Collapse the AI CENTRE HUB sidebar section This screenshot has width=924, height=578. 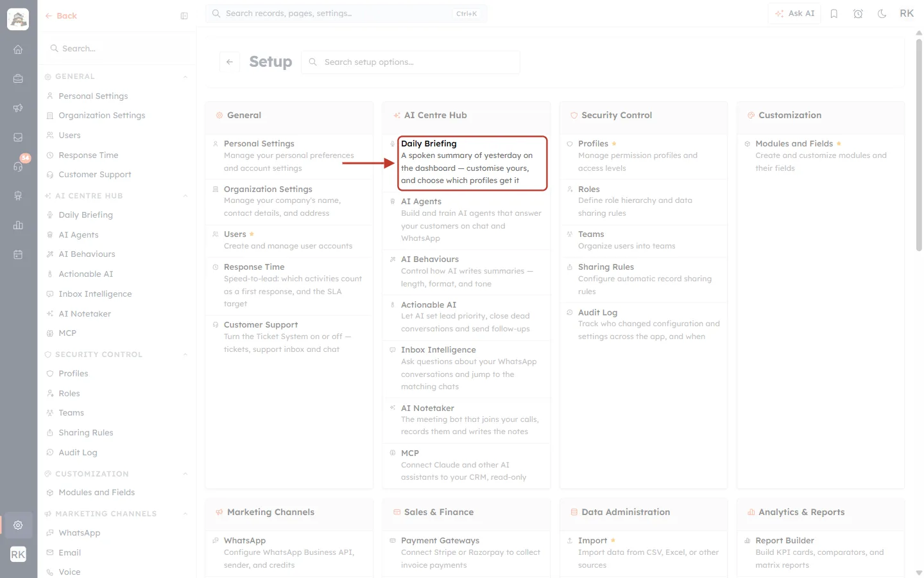pyautogui.click(x=185, y=196)
